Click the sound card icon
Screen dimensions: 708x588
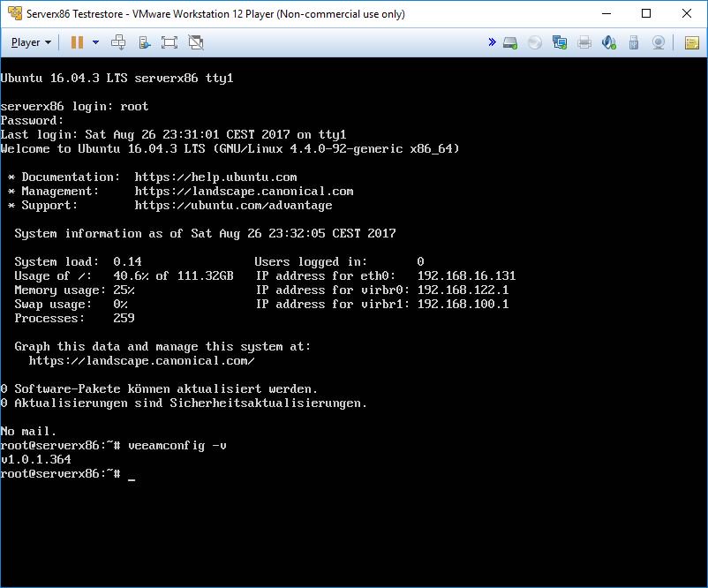[x=609, y=42]
